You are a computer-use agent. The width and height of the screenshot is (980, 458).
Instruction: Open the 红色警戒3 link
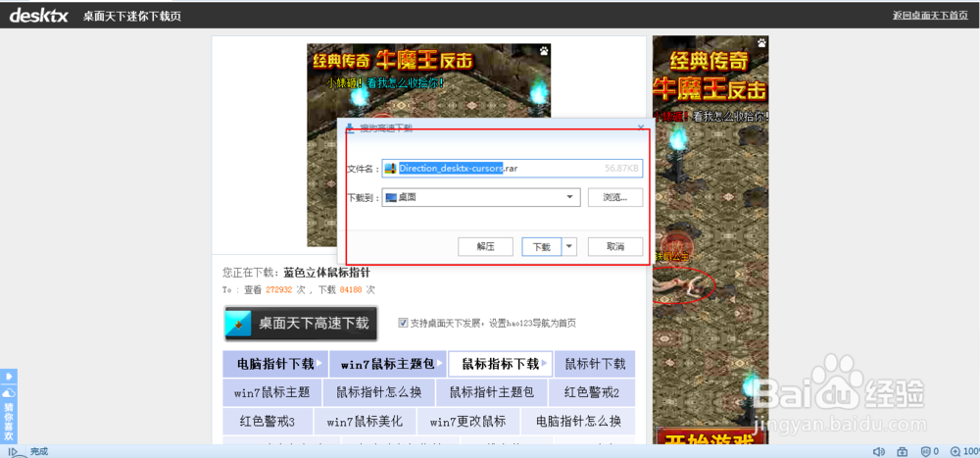tap(268, 421)
